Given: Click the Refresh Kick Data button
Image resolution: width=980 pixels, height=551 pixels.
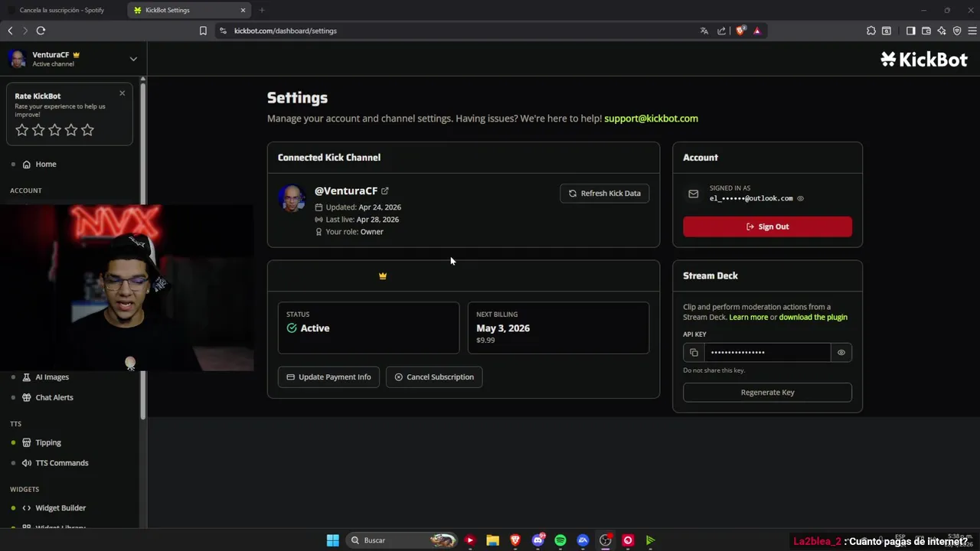Looking at the screenshot, I should click(605, 194).
